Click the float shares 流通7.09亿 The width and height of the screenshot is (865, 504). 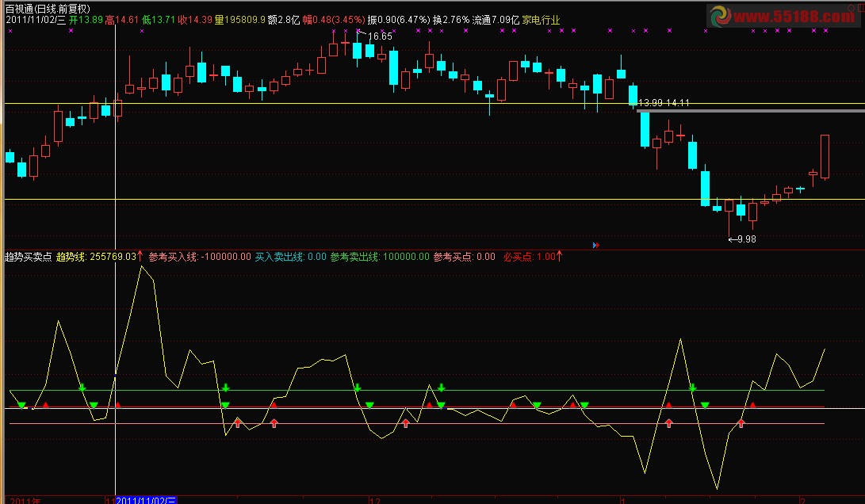[x=496, y=20]
